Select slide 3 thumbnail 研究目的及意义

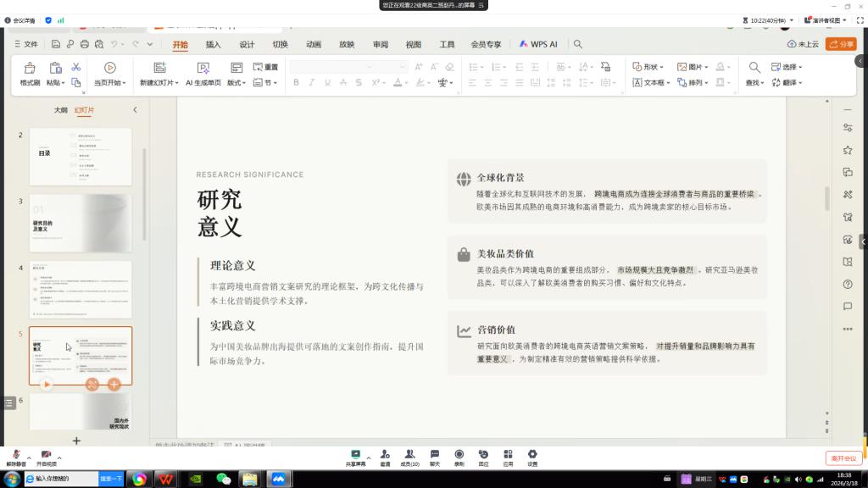tap(81, 223)
